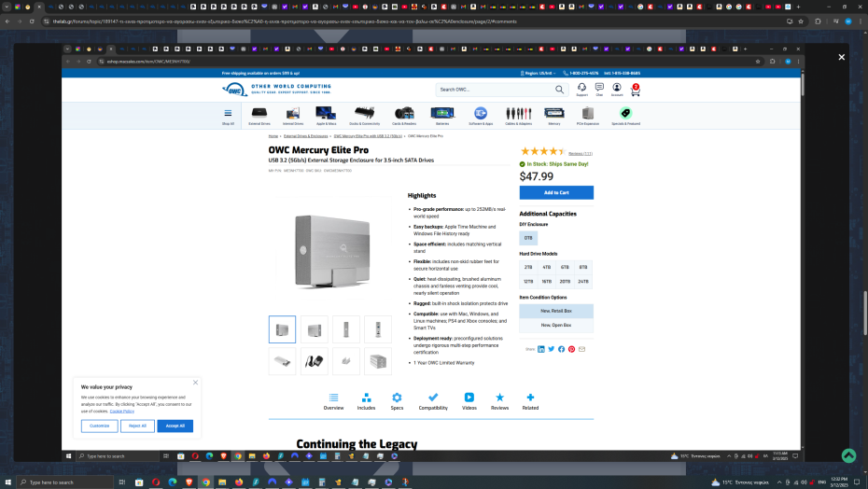Open the OWC Chat icon
The image size is (868, 489).
[599, 90]
